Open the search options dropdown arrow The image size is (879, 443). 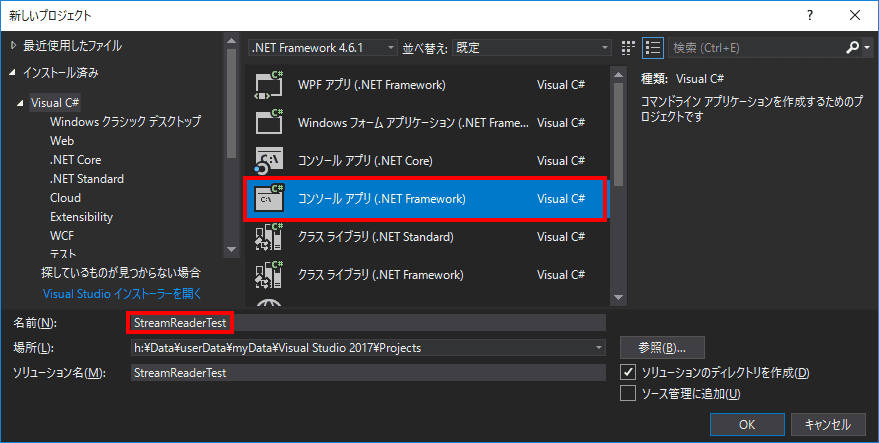coord(866,48)
